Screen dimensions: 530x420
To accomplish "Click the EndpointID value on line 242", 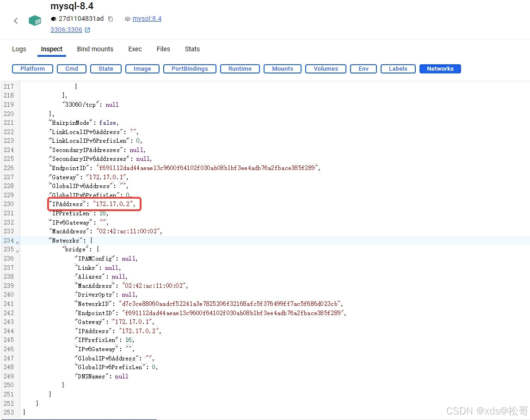I will (233, 313).
